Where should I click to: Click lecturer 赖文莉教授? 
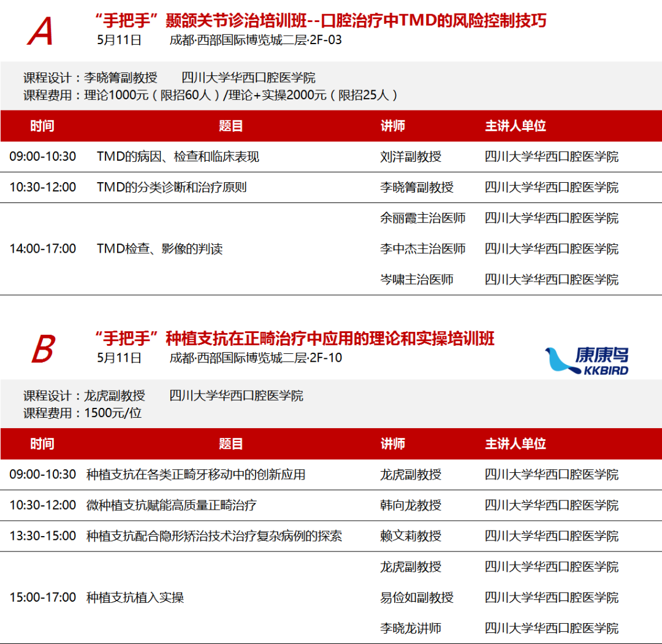[410, 536]
